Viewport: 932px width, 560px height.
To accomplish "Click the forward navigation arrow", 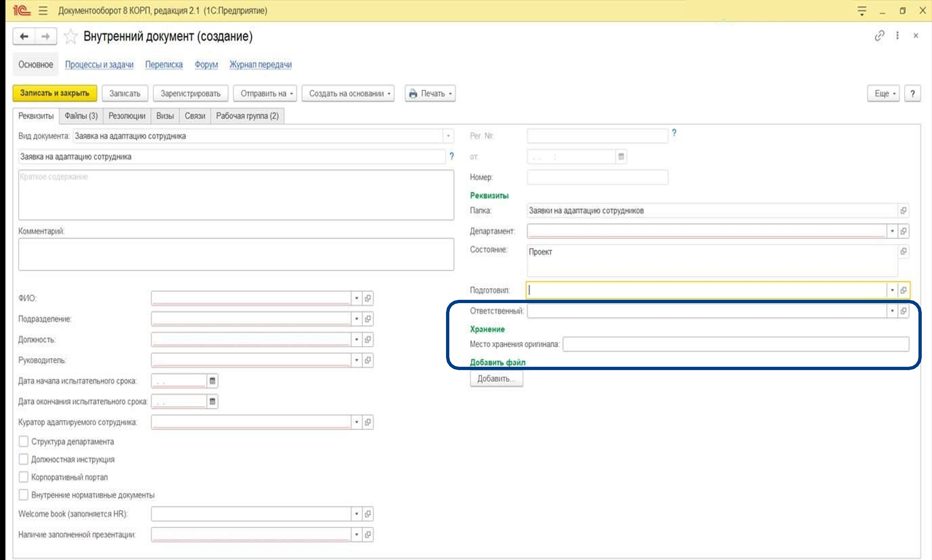I will coord(46,37).
